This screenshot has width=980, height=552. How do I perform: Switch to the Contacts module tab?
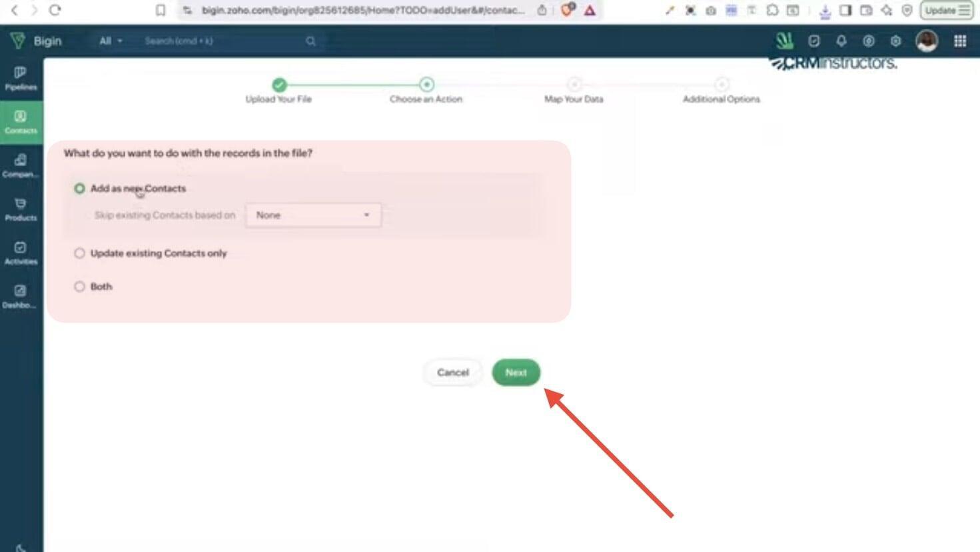21,121
